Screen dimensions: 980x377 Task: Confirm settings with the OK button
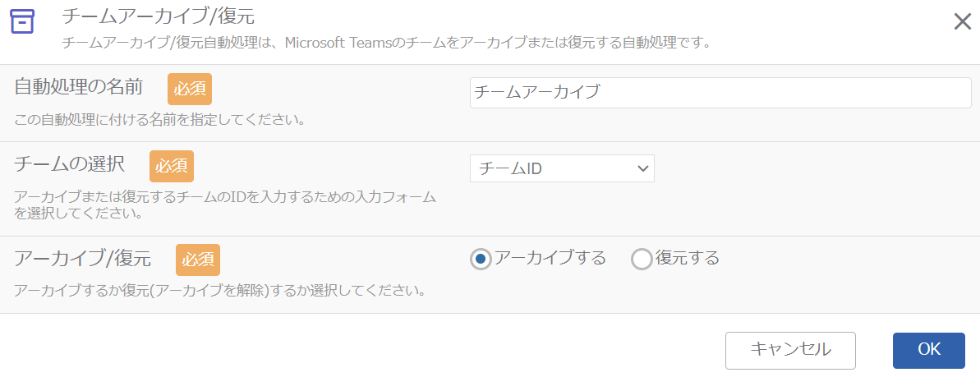(929, 350)
